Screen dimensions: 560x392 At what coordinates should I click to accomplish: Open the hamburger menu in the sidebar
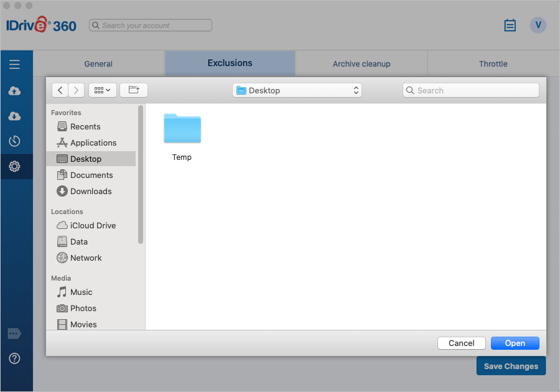coord(14,64)
